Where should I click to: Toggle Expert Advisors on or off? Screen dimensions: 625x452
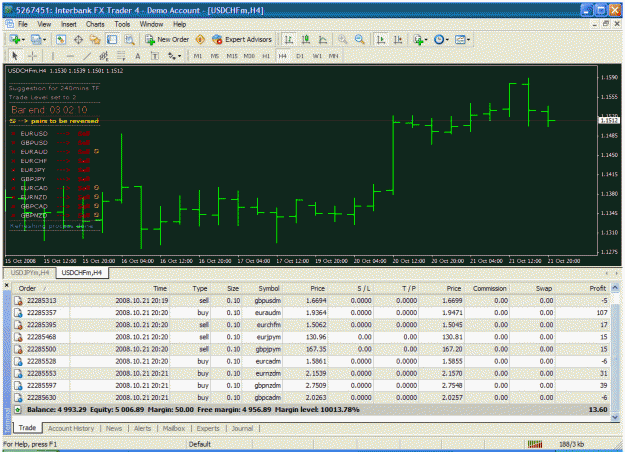click(242, 39)
